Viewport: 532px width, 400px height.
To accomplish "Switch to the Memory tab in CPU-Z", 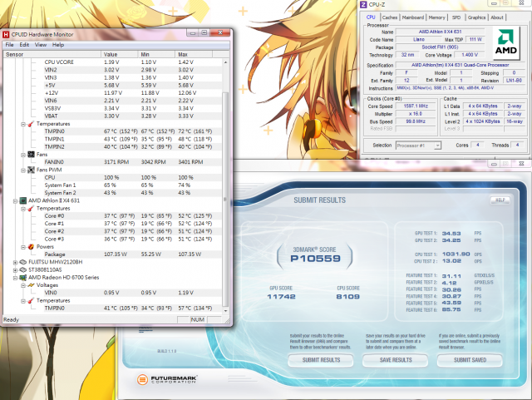I will 436,17.
